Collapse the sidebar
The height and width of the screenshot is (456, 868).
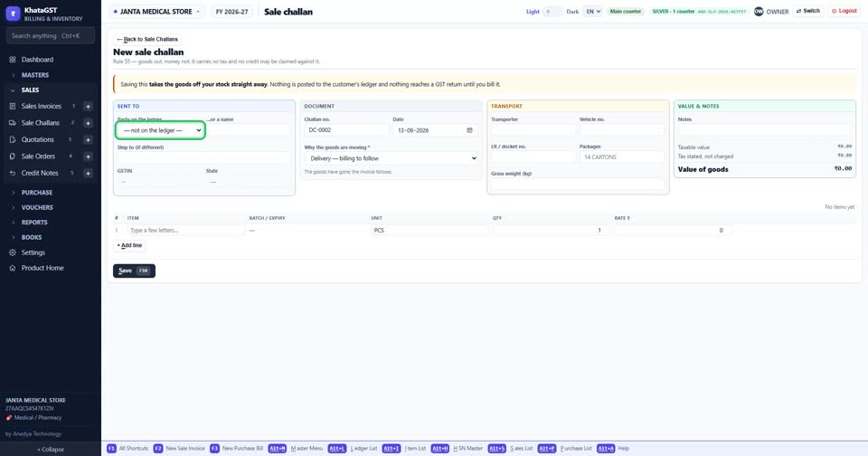(51, 450)
